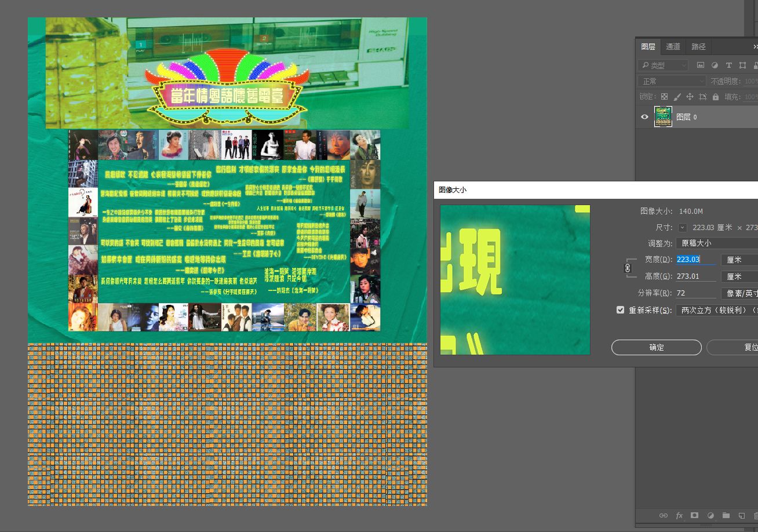Viewport: 758px width, 532px height.
Task: Switch to the 路径 paths tab
Action: pos(698,47)
